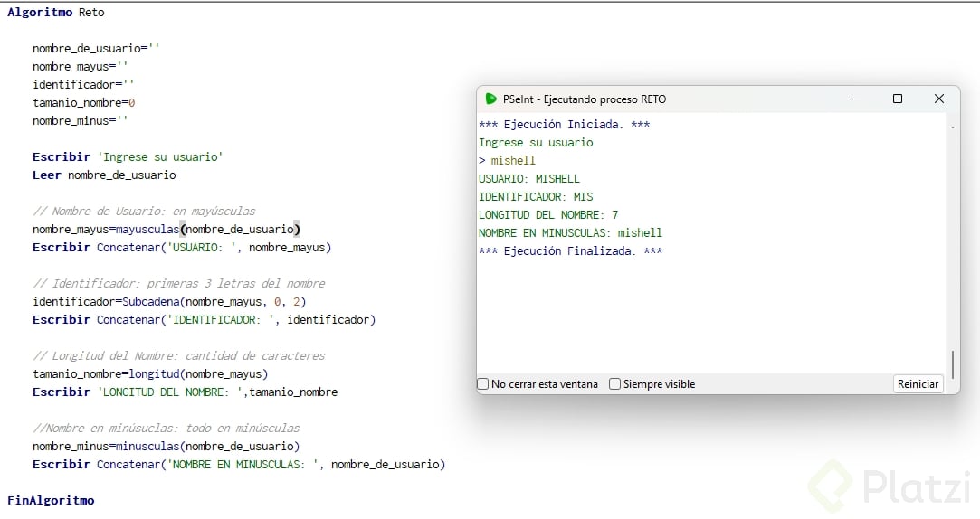980x519 pixels.
Task: Enable the 'No cerrar esta ventana' checkbox
Action: point(483,384)
